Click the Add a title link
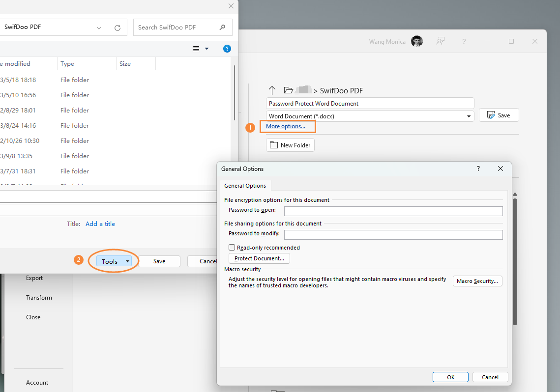 pyautogui.click(x=100, y=224)
